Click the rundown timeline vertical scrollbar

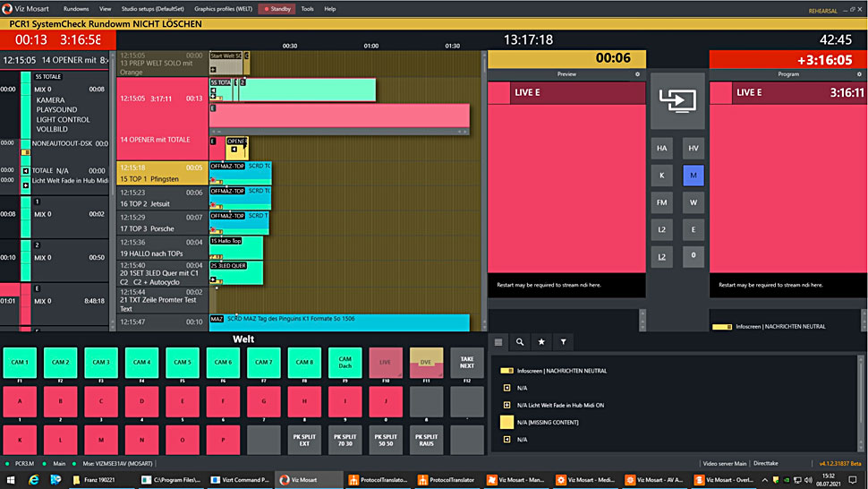[484, 191]
